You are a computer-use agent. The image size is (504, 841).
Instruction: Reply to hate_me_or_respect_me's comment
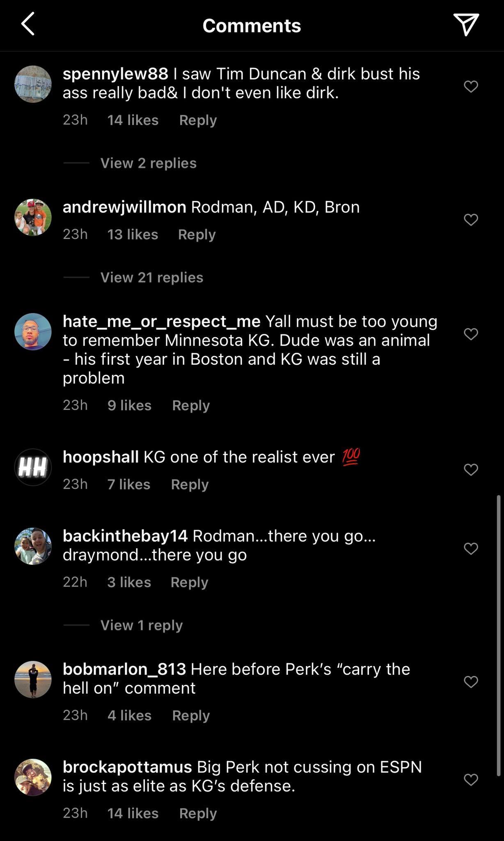[x=191, y=405]
